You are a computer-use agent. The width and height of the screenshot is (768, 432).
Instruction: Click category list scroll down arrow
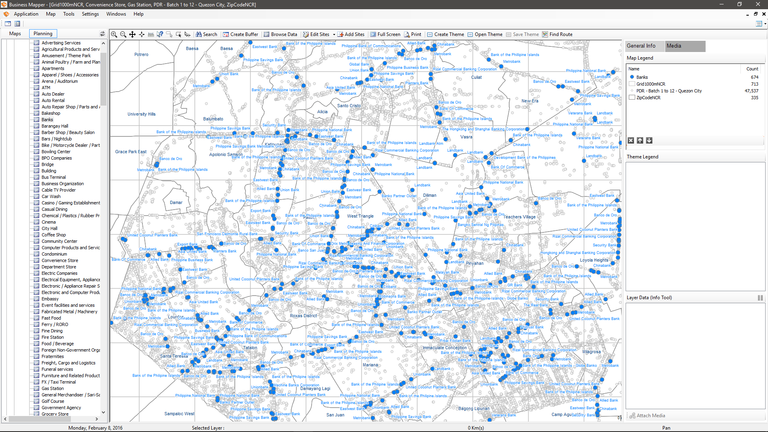(103, 412)
